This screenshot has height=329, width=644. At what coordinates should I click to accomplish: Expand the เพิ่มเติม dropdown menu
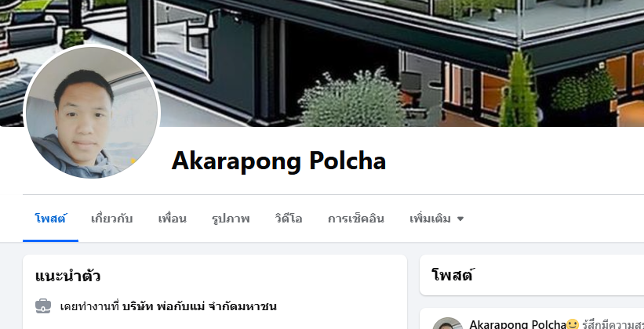[436, 219]
